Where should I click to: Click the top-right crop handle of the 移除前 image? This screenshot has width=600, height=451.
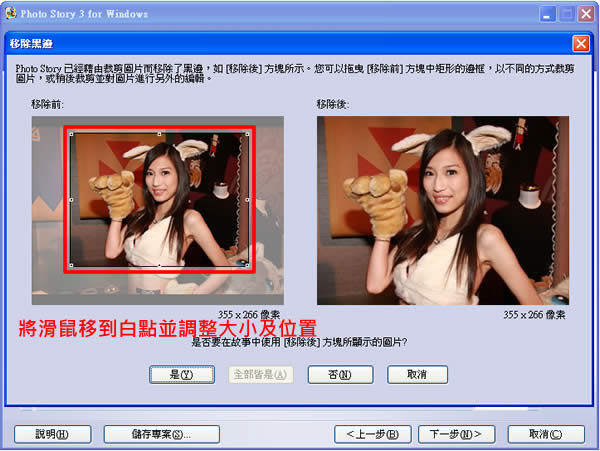click(247, 134)
